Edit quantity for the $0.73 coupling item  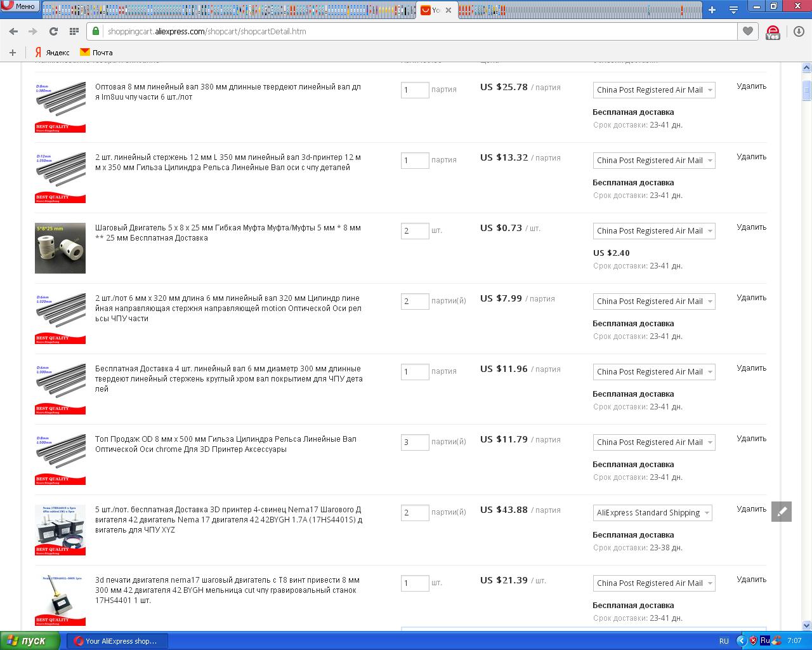[415, 230]
